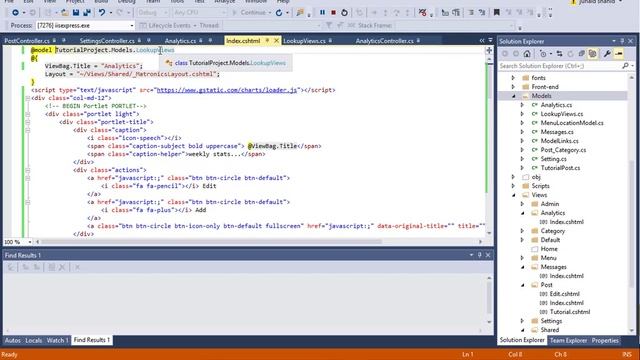
Task: Switch to the AnalyticsController.cs tab
Action: click(x=384, y=41)
